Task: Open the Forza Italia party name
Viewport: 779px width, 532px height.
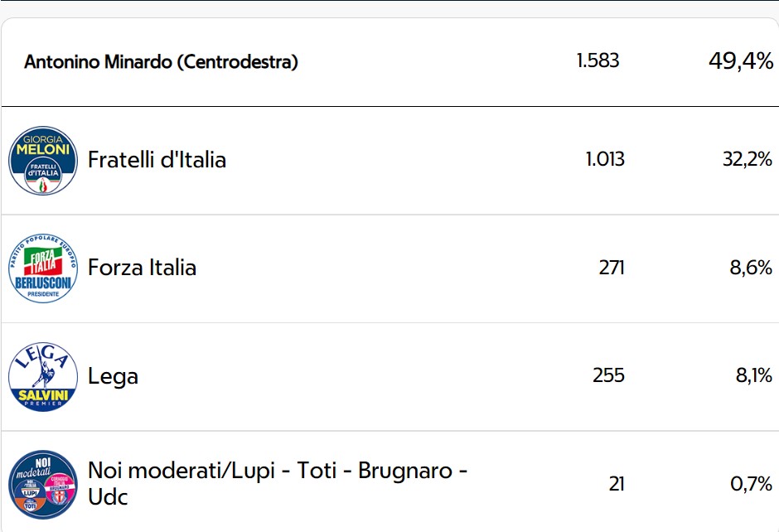Action: pyautogui.click(x=142, y=268)
